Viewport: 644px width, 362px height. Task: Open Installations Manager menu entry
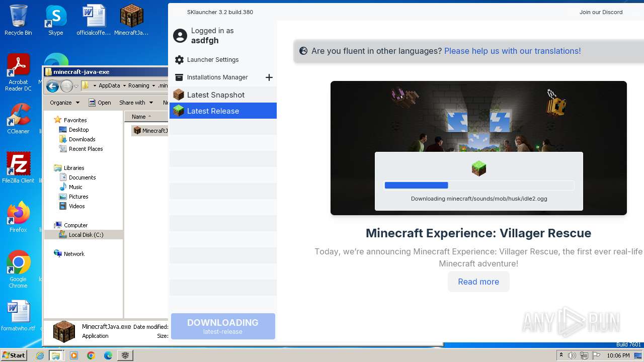click(x=217, y=77)
